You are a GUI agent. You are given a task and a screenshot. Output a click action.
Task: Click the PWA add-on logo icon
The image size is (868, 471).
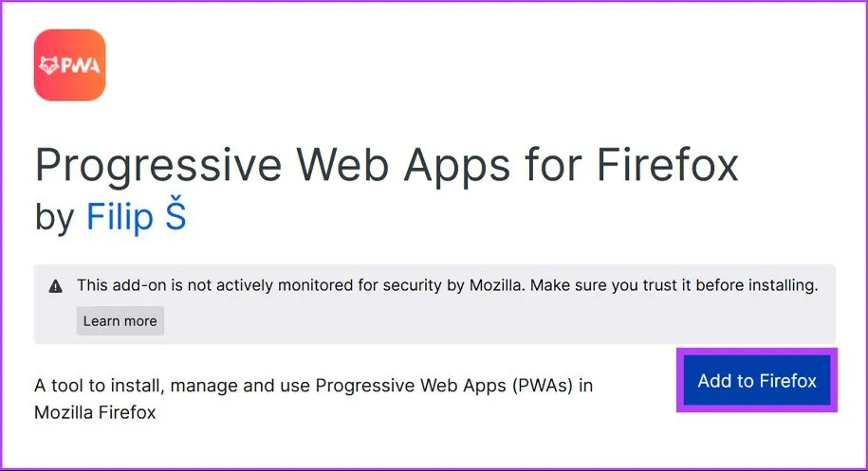[x=69, y=64]
